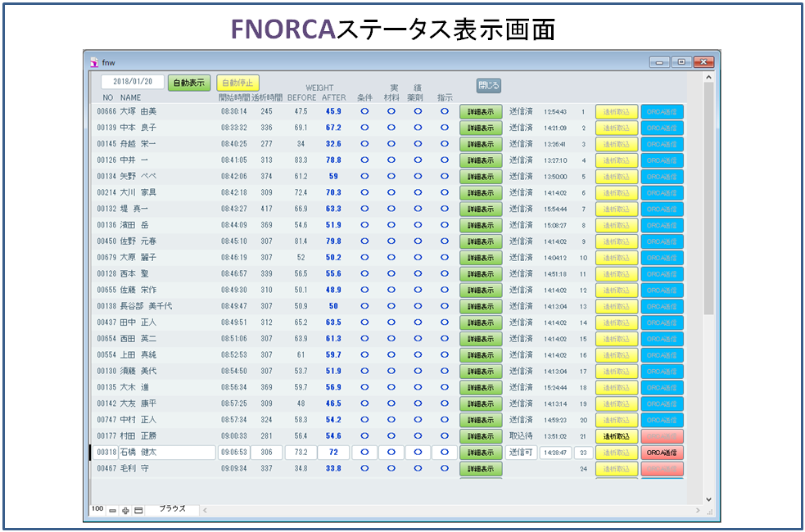
Task: Click the yellow 自動停止 button
Action: [x=237, y=83]
